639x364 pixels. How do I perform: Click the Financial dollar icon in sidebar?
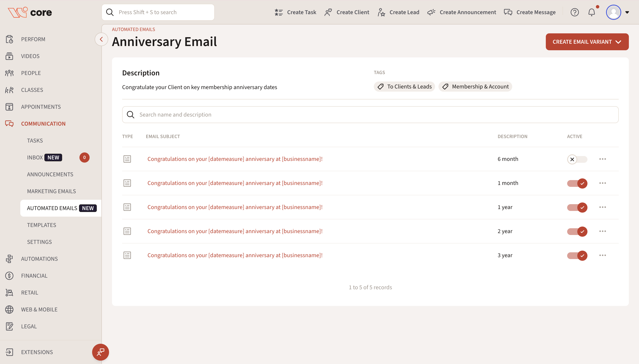[x=9, y=276]
